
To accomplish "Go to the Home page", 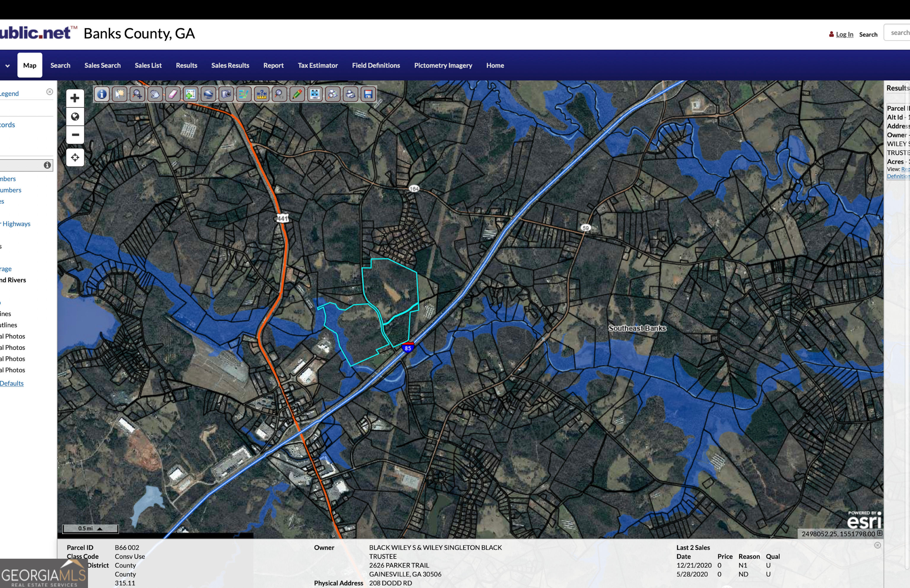I will pyautogui.click(x=495, y=65).
